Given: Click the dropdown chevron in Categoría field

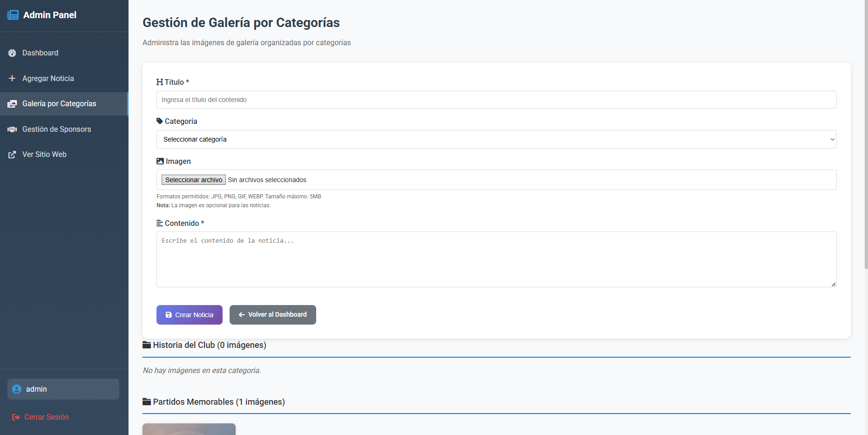Looking at the screenshot, I should pos(832,139).
